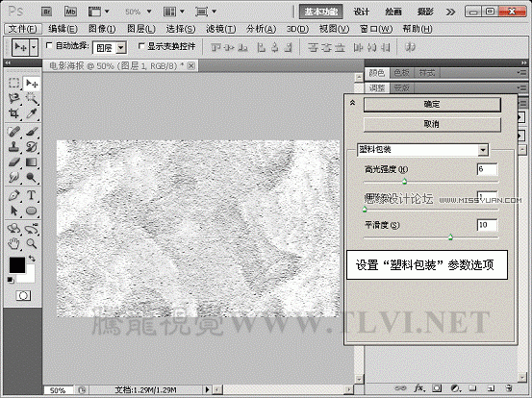Viewport: 532px width, 398px height.
Task: Select the Quick Selection tool
Action: point(32,98)
